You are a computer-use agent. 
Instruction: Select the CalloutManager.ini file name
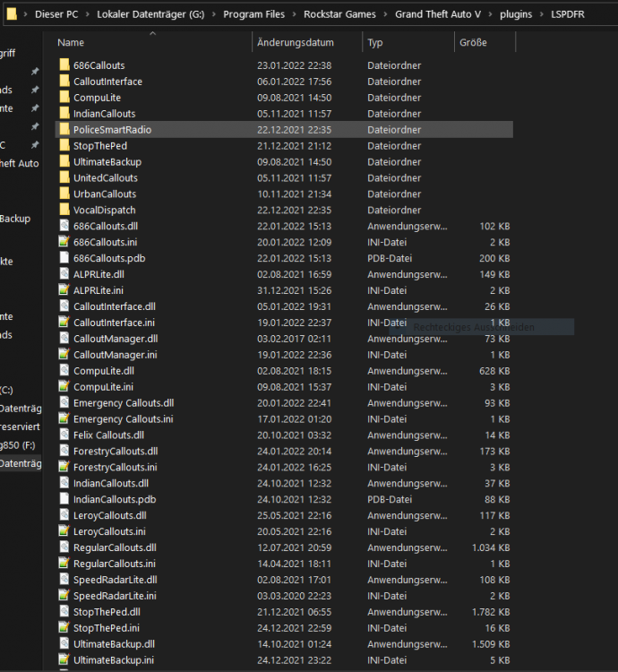click(116, 355)
